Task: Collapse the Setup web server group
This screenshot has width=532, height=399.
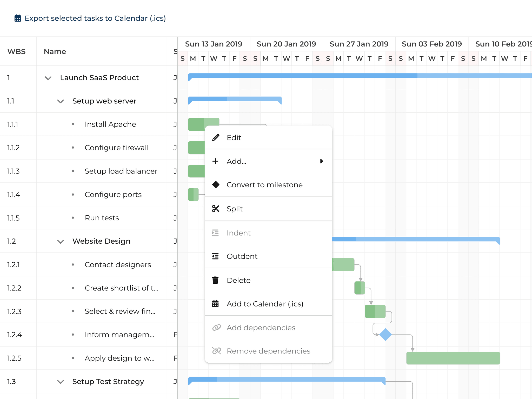Action: (x=60, y=101)
